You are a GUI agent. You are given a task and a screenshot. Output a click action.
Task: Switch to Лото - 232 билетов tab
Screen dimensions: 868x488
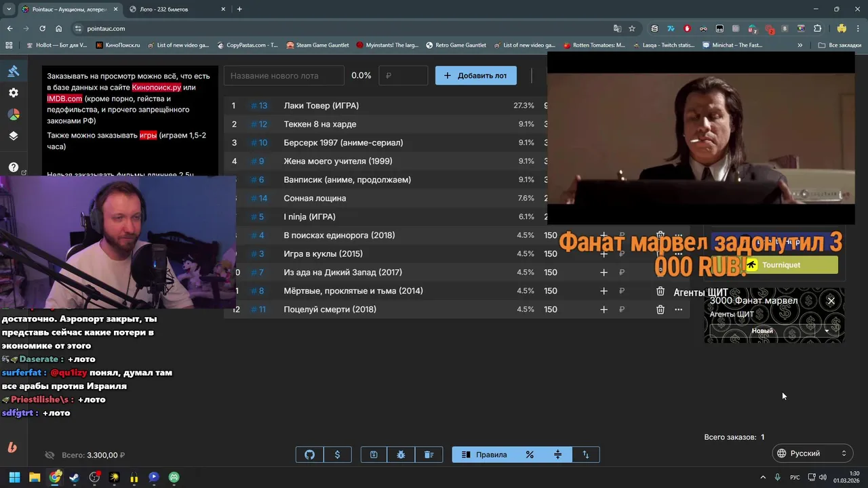click(x=176, y=9)
